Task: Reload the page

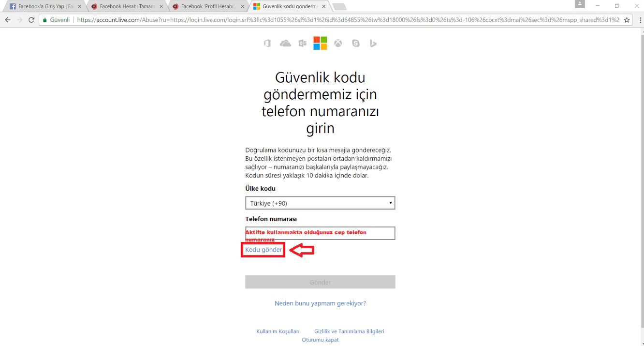Action: (x=31, y=20)
